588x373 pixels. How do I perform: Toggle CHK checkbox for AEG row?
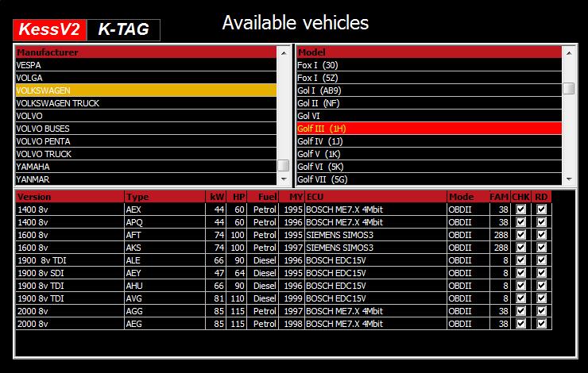pyautogui.click(x=520, y=324)
